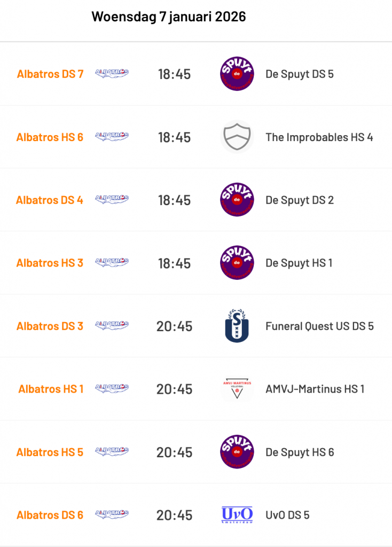The image size is (392, 547).
Task: Click The Improbables HS 4 shield logo
Action: click(237, 137)
